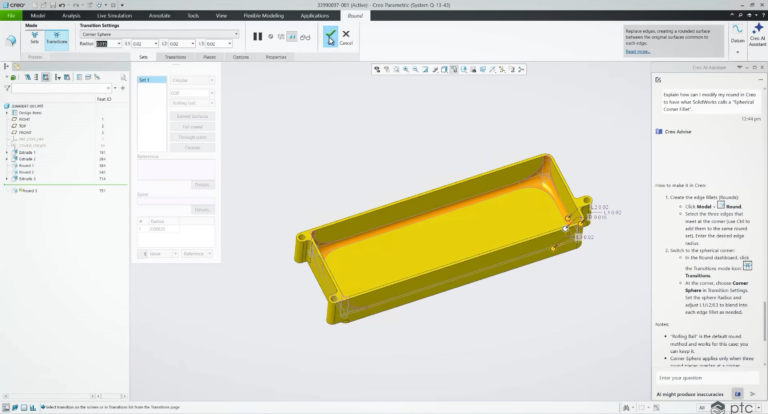The width and height of the screenshot is (768, 414).
Task: Open the Sets dashboard tab
Action: [144, 57]
